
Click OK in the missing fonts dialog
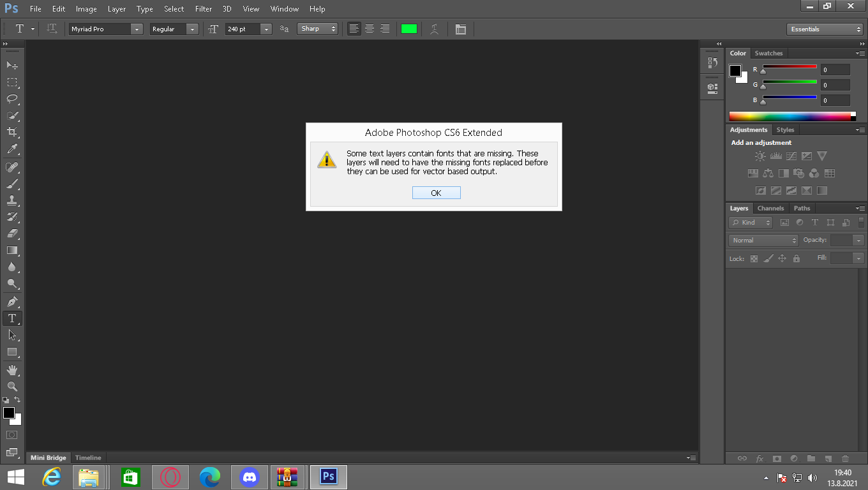pyautogui.click(x=436, y=193)
